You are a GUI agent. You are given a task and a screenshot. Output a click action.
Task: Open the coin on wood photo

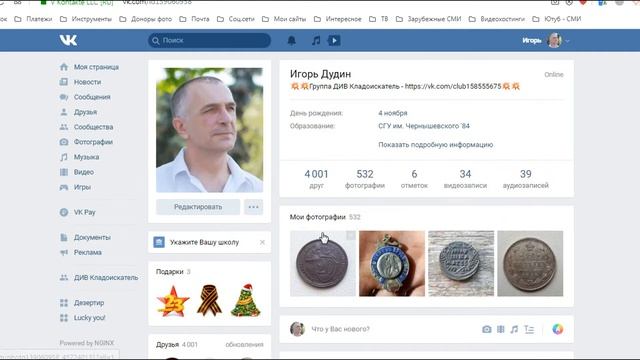click(x=461, y=263)
